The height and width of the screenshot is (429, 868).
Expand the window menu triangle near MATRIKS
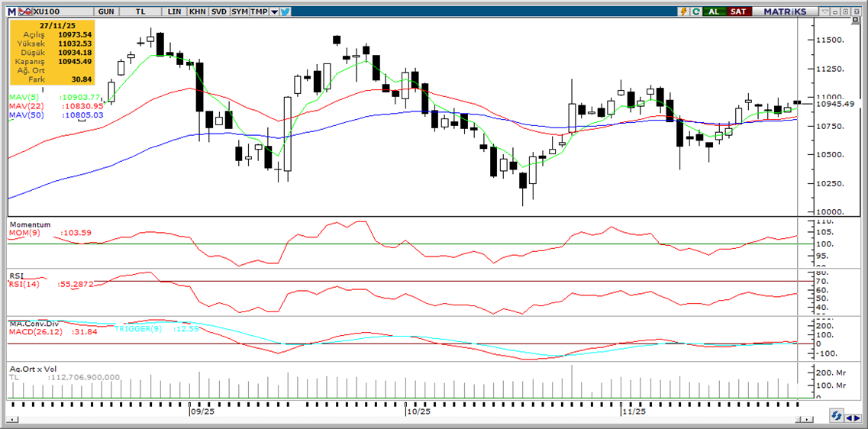click(824, 11)
